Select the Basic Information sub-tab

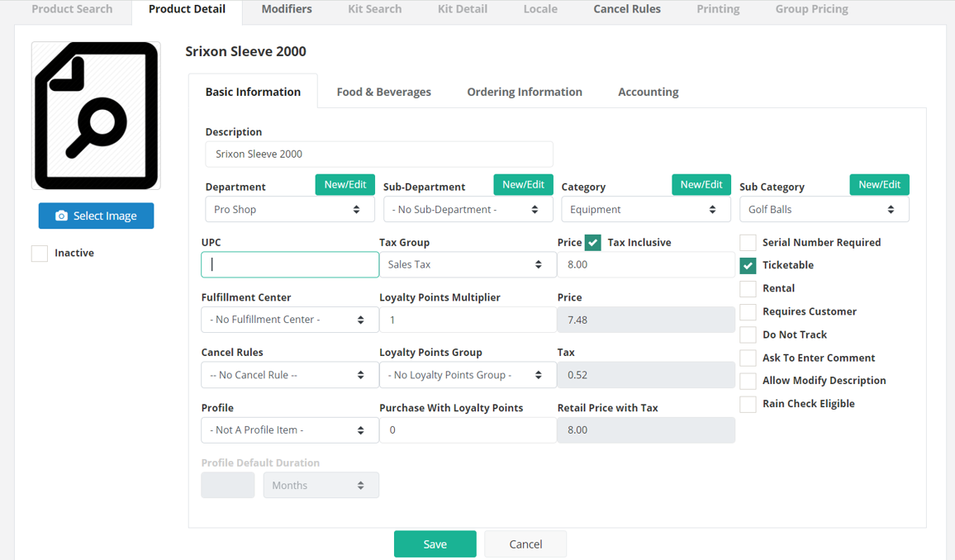(253, 92)
